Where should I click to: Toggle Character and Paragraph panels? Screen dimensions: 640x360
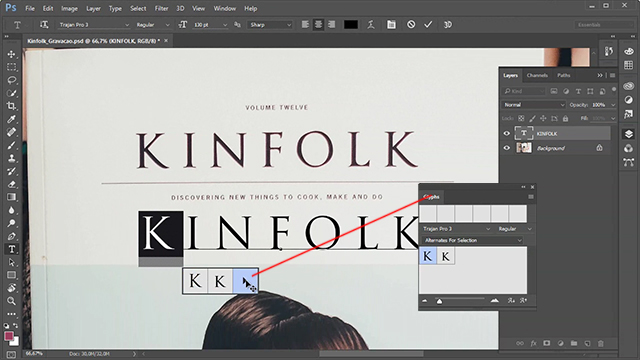tap(391, 25)
